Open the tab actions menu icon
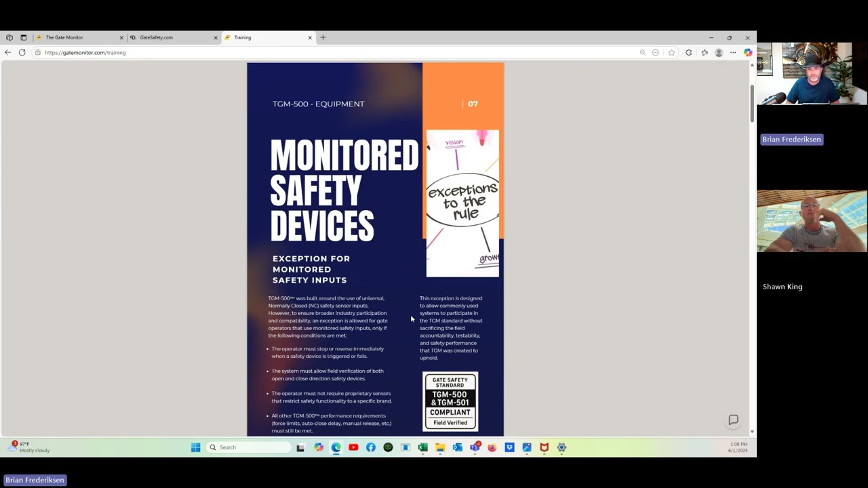Image resolution: width=868 pixels, height=488 pixels. 23,37
